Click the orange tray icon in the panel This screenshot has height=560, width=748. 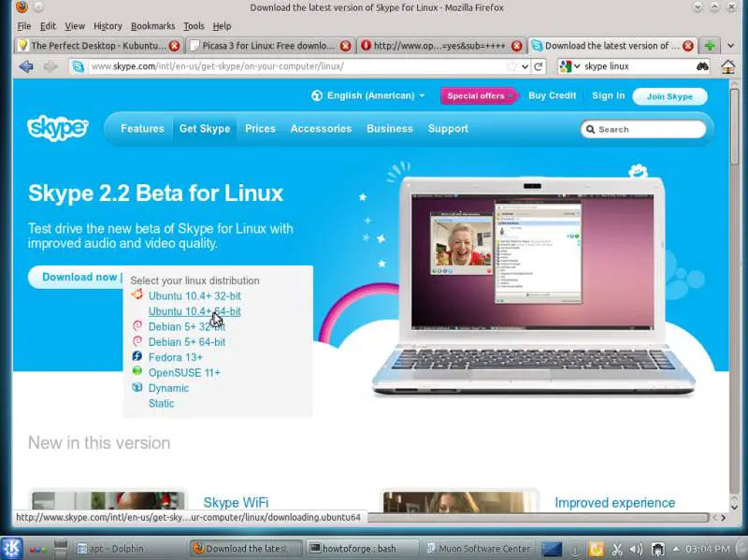(596, 549)
